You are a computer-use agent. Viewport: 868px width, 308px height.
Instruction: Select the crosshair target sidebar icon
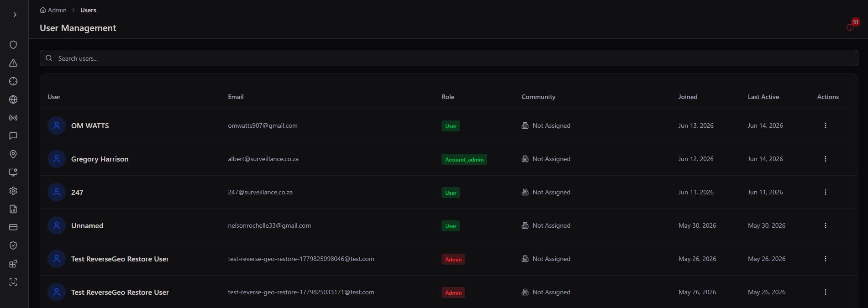(13, 81)
